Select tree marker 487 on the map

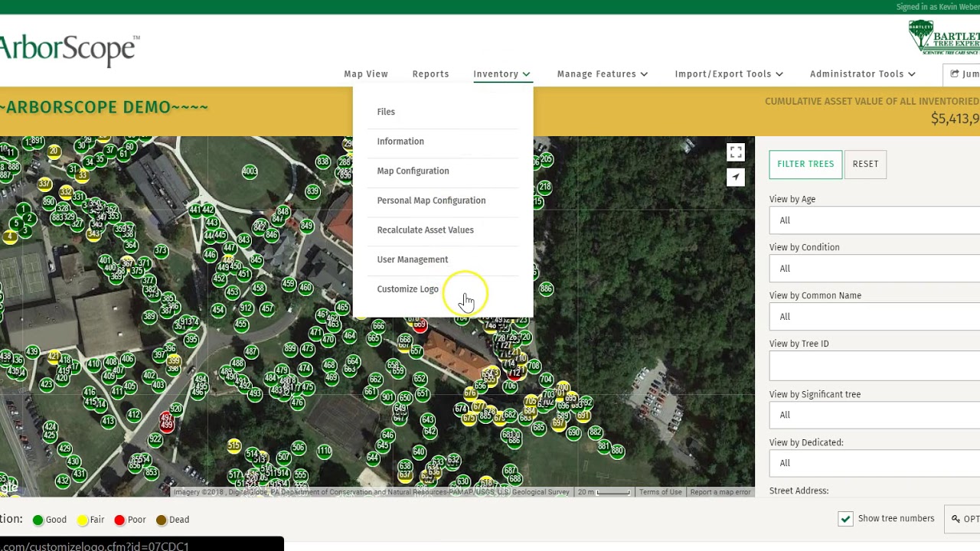[x=251, y=351]
